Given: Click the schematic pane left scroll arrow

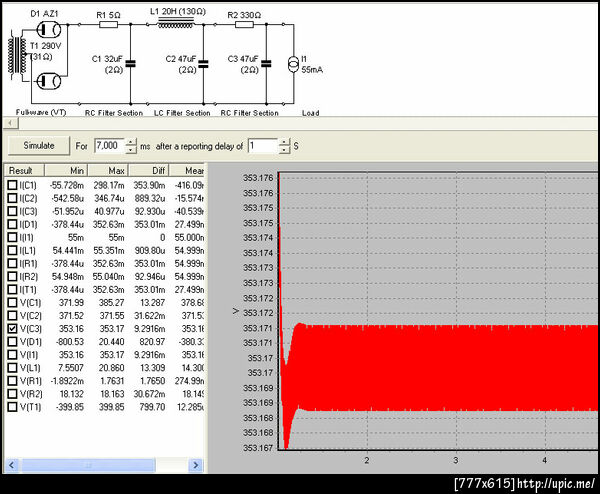Looking at the screenshot, I should point(11,123).
